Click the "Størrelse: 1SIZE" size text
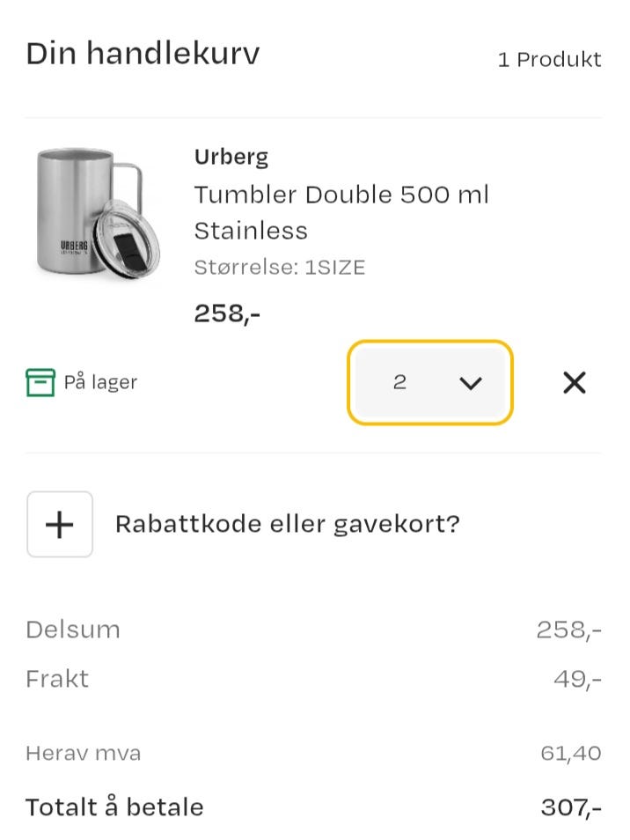The height and width of the screenshot is (840, 630). tap(279, 268)
